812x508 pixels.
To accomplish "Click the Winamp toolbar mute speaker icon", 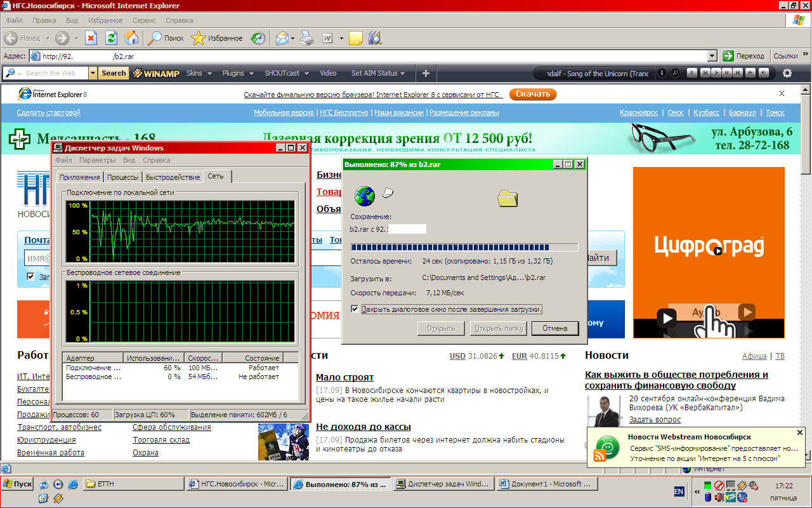I will click(764, 73).
